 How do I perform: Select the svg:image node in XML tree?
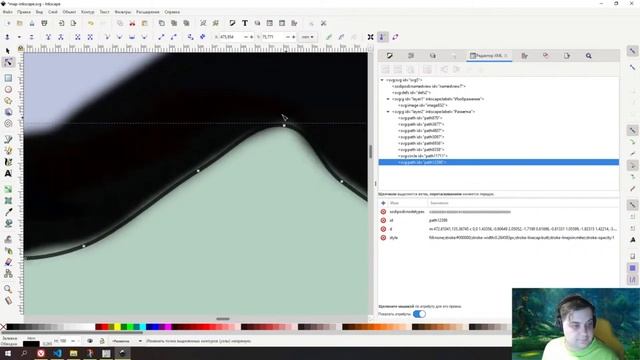pos(422,105)
